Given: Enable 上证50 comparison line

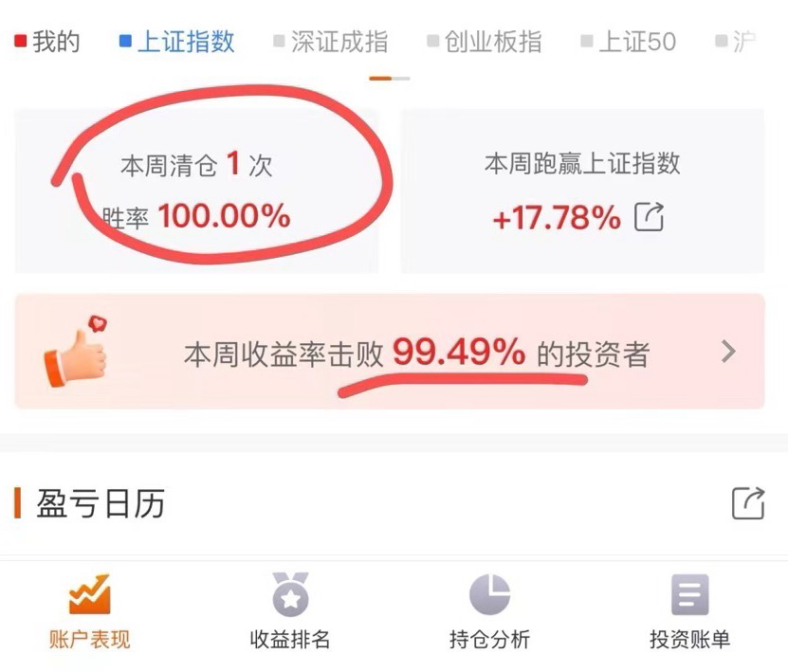Looking at the screenshot, I should 628,41.
